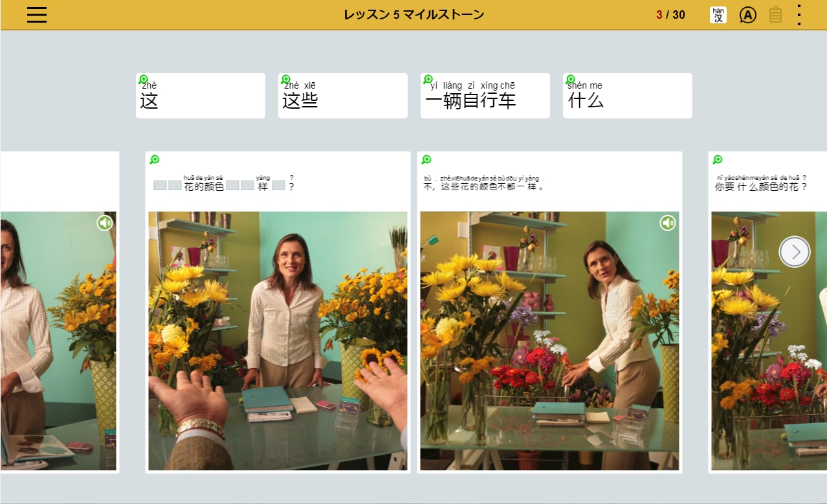The image size is (827, 504).
Task: Expand the next card with the arrow chevron
Action: [x=794, y=252]
